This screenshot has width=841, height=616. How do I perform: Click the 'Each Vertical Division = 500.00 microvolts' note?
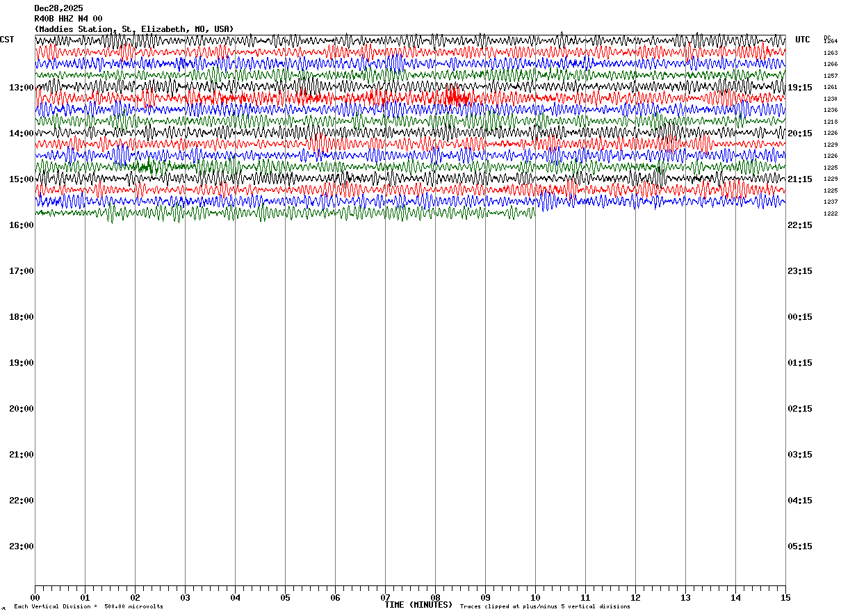[x=88, y=607]
